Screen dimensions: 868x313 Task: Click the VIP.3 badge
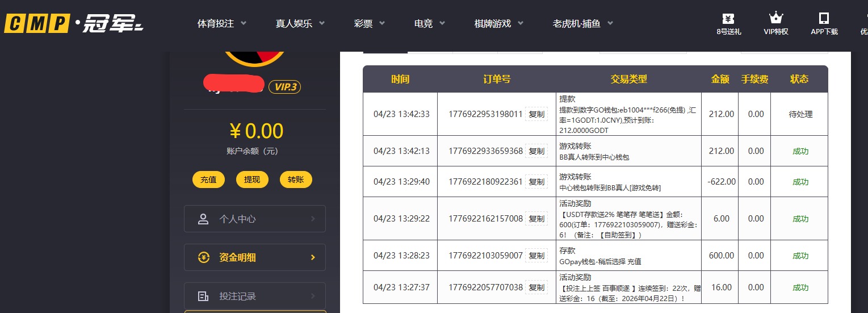284,87
